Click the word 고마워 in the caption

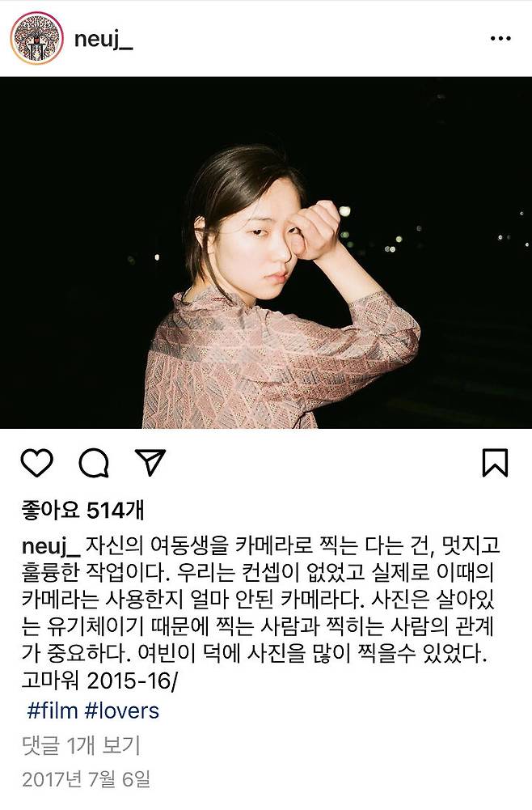point(51,681)
